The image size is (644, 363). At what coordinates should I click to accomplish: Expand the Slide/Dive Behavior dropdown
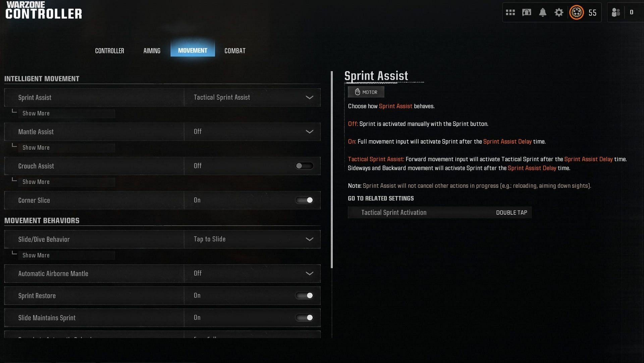310,239
